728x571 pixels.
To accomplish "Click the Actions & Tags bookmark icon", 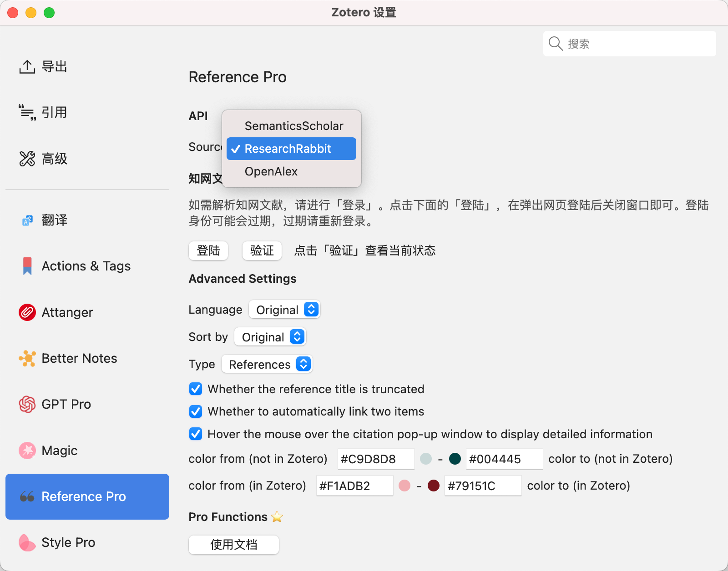I will tap(27, 266).
